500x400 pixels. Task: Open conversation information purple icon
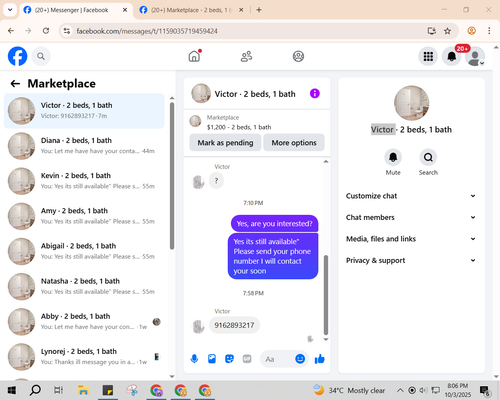point(315,94)
